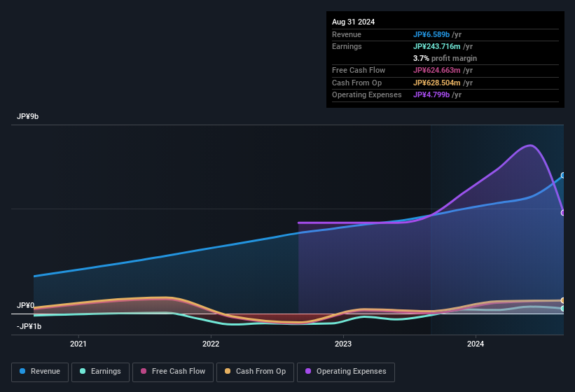575x392 pixels.
Task: Select the 2024 x-axis label
Action: coord(476,344)
